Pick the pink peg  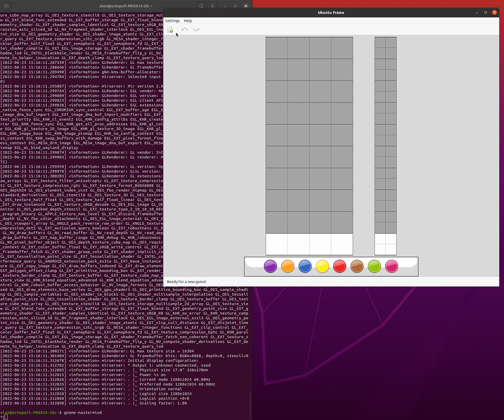(392, 267)
